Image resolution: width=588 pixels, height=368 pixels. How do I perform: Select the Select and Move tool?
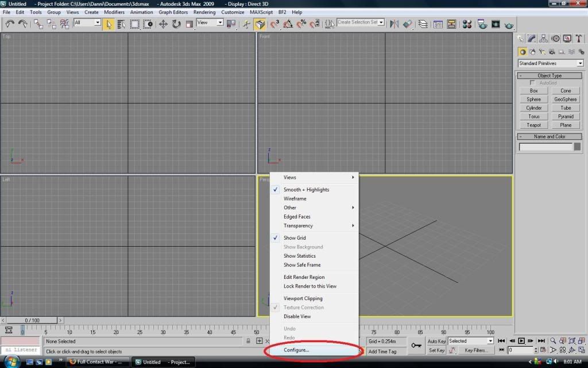pos(163,24)
